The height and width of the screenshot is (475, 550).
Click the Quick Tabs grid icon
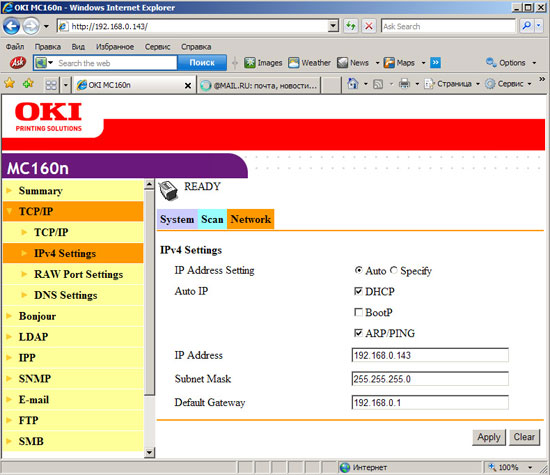click(x=51, y=85)
